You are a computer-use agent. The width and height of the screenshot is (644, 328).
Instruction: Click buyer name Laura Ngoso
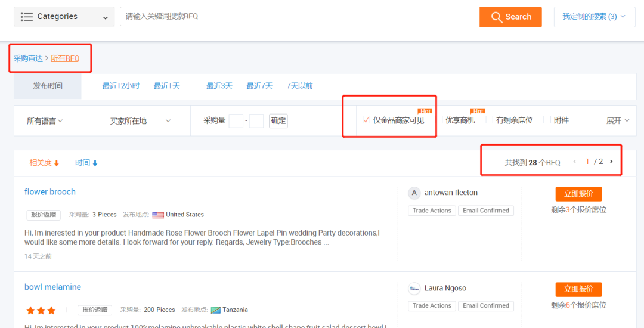click(x=445, y=288)
